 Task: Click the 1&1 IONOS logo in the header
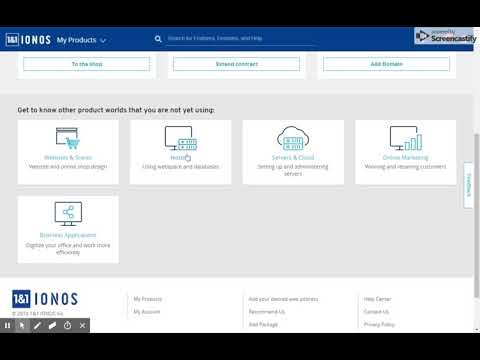28,40
